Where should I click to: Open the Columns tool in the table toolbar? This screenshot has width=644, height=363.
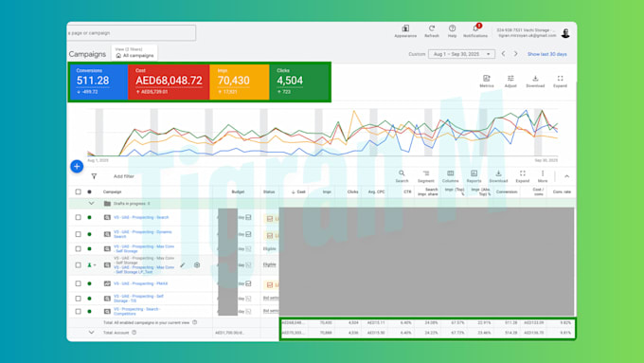click(x=451, y=173)
